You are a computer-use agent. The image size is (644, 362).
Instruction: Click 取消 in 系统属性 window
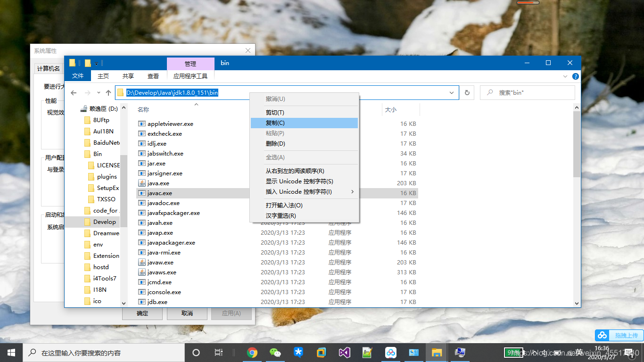(x=187, y=313)
